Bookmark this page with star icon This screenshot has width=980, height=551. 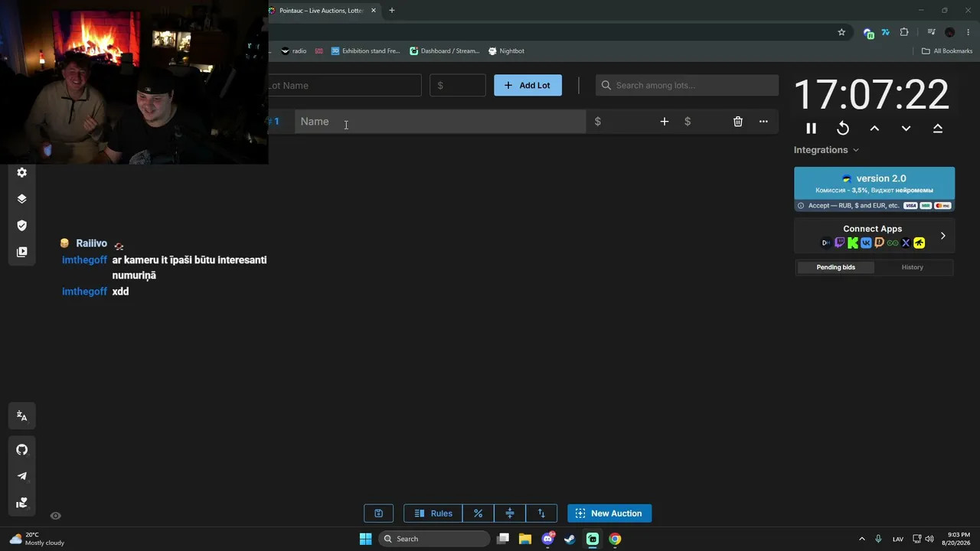point(841,32)
